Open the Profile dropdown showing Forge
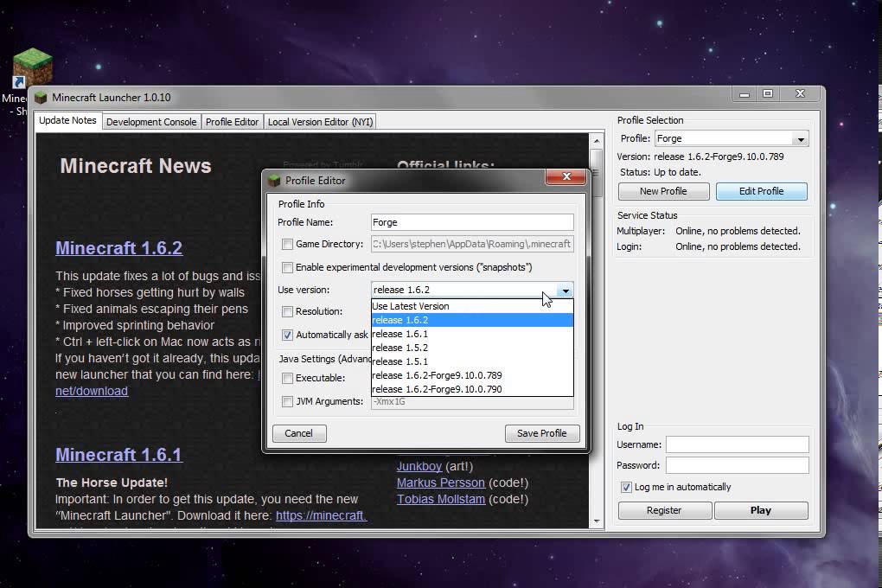The height and width of the screenshot is (588, 882). pyautogui.click(x=801, y=139)
